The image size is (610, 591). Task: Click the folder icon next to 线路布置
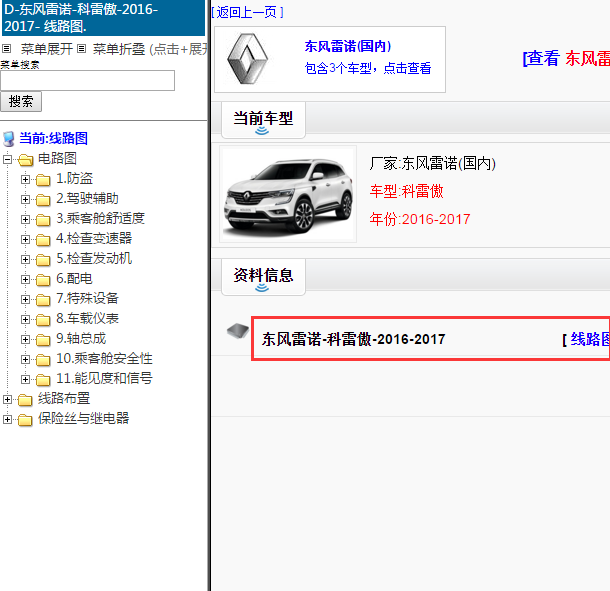coord(25,400)
